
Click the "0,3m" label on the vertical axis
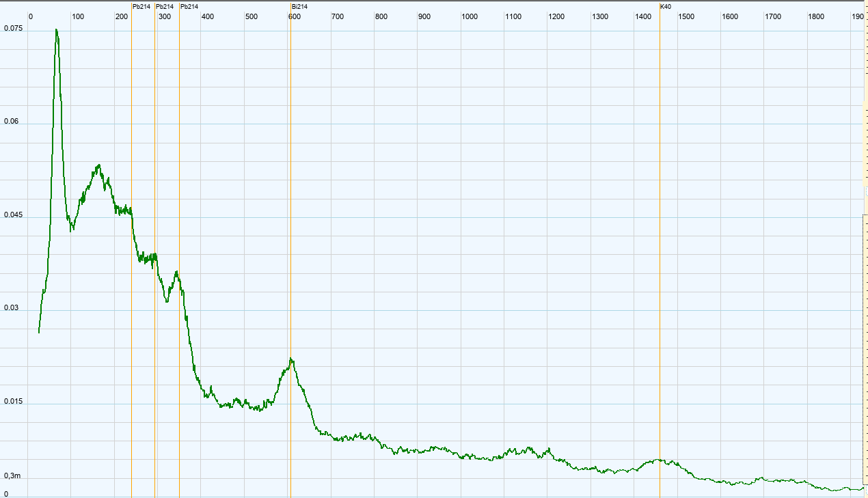(12, 475)
